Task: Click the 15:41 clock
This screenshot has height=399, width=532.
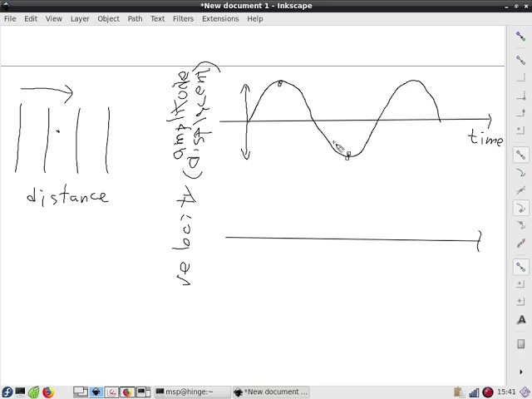Action: [x=506, y=392]
